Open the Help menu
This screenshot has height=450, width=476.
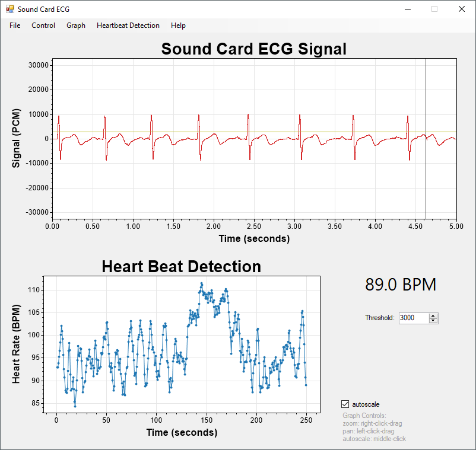pos(178,25)
